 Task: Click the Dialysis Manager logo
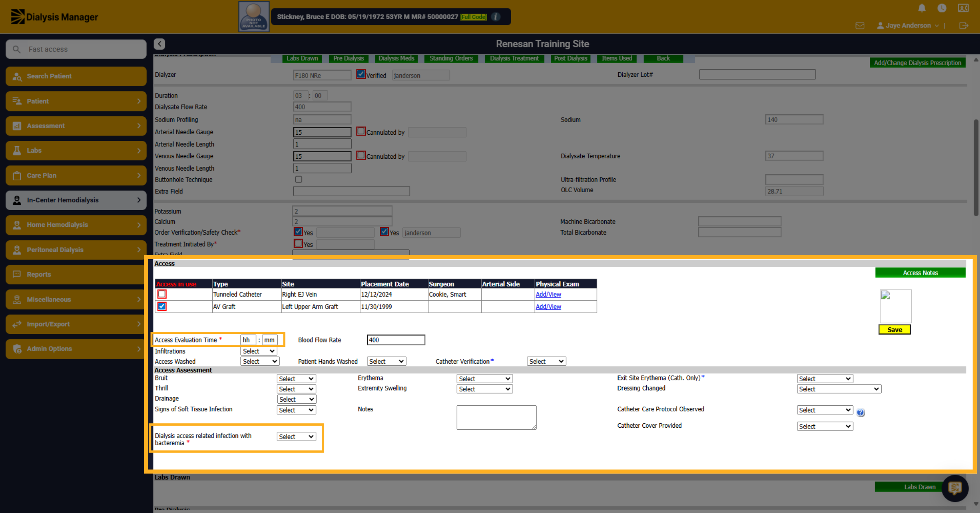54,17
